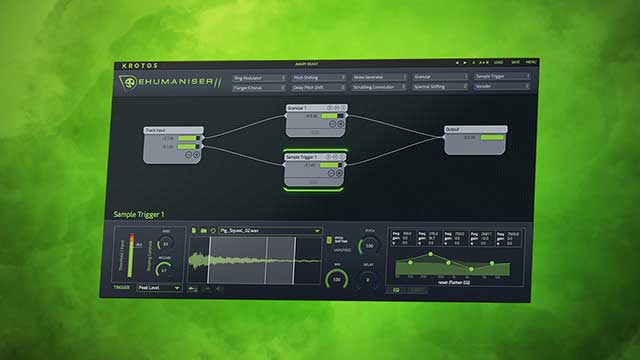Click the KROTOS brand label
This screenshot has width=640, height=360.
(140, 66)
